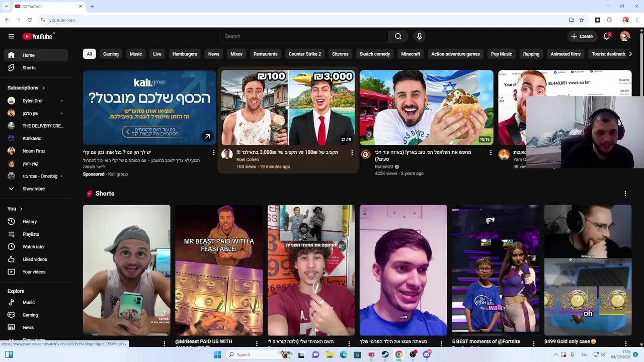
Task: Open the Chrome three-dot menu
Action: 637,20
